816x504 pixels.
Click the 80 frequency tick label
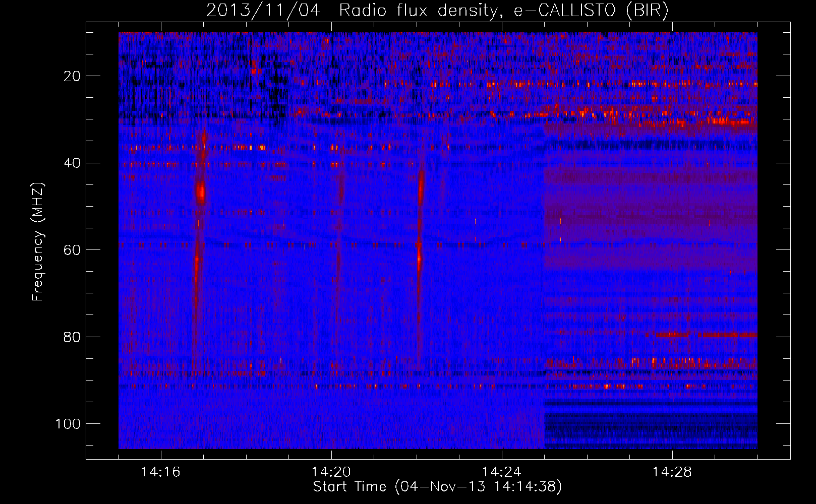73,337
